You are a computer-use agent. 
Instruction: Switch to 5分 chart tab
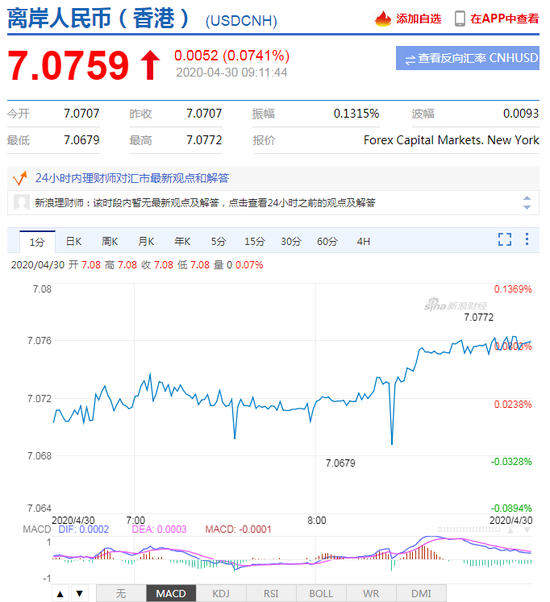pyautogui.click(x=218, y=241)
